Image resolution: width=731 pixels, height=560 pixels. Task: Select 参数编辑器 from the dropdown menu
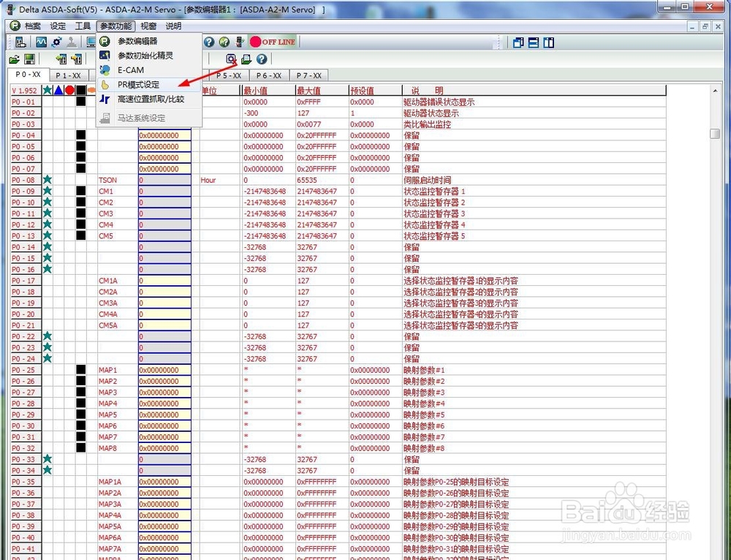149,41
